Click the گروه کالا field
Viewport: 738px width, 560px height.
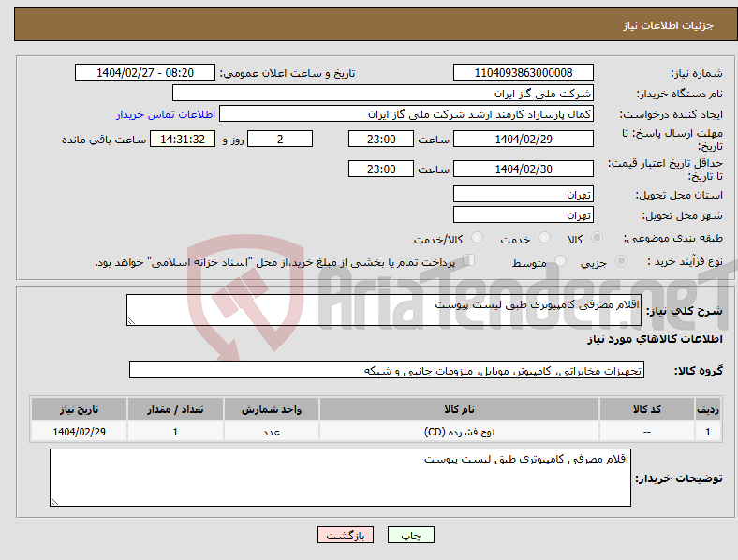tap(387, 370)
